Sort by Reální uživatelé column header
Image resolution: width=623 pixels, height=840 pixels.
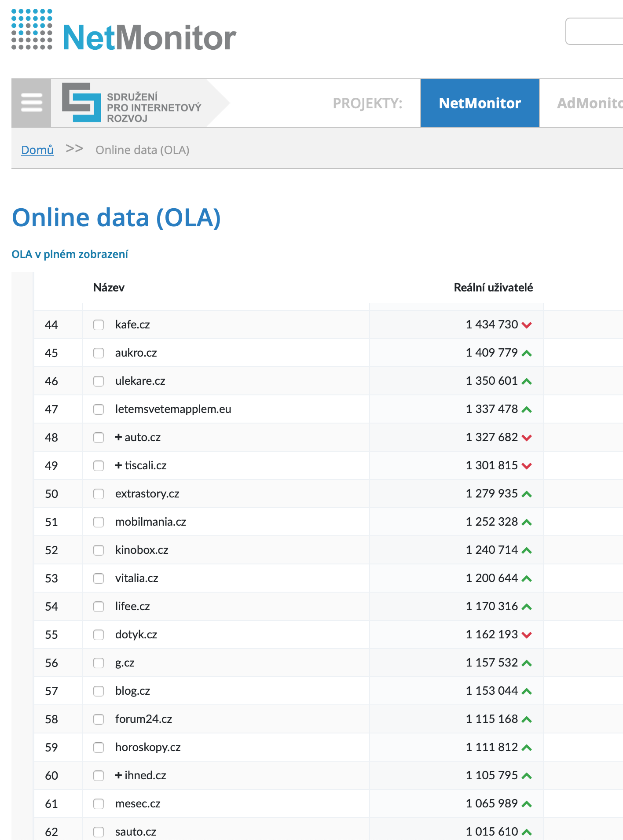click(x=493, y=287)
